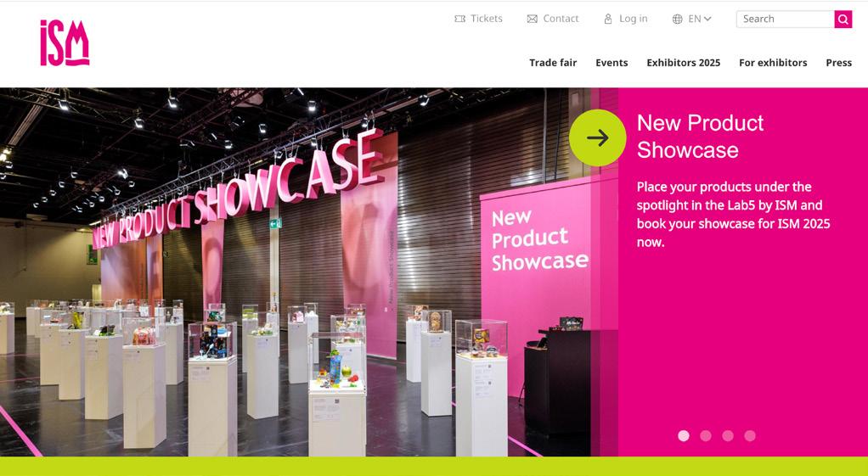Screen dimensions: 868x476
Task: Select the fourth carousel dot
Action: (x=750, y=435)
